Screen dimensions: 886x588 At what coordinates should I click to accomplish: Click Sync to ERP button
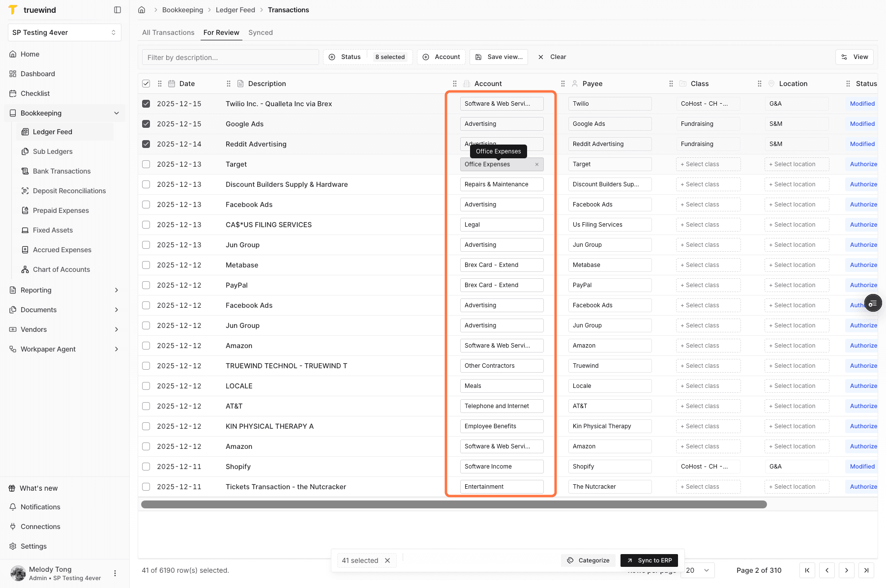click(650, 560)
